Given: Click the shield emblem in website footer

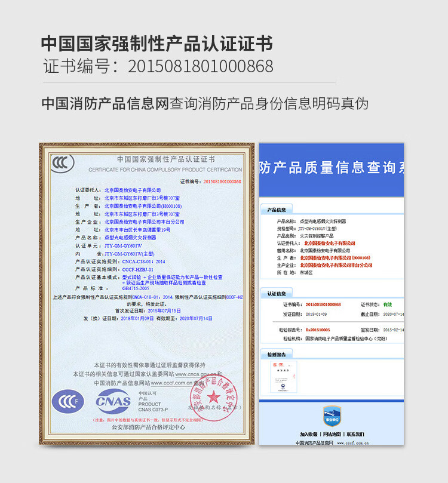Looking at the screenshot, I should point(332,416).
